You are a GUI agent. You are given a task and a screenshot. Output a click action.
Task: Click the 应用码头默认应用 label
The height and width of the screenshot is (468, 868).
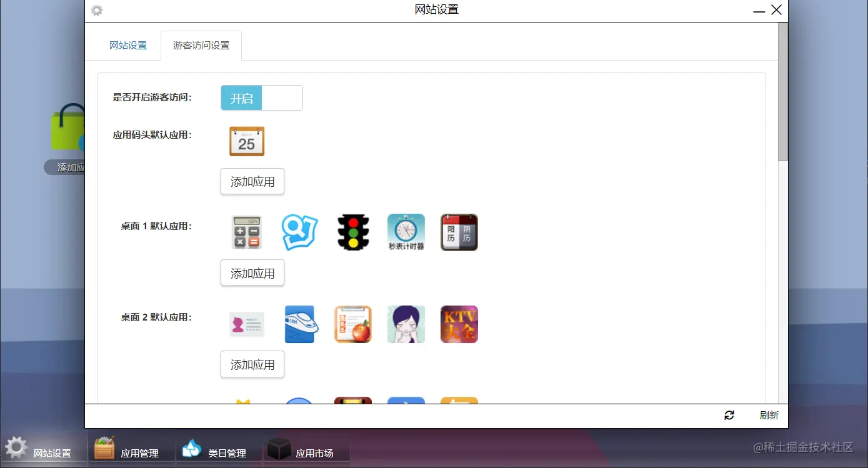(152, 135)
